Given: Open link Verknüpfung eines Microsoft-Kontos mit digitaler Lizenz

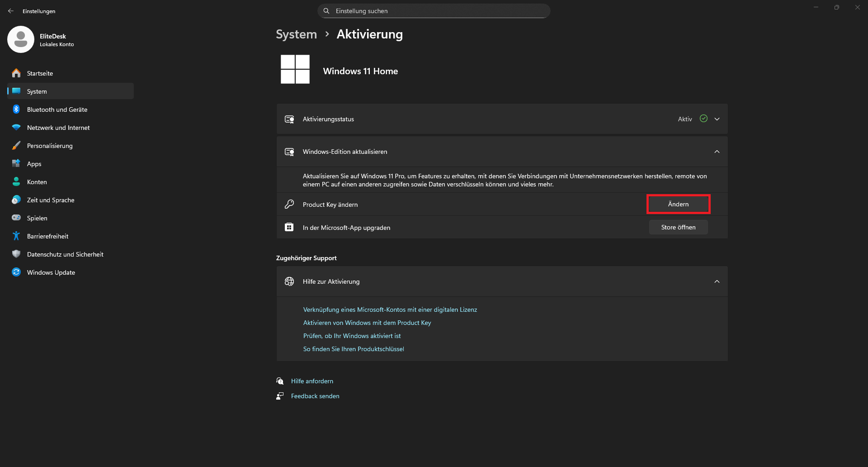Looking at the screenshot, I should pos(390,310).
